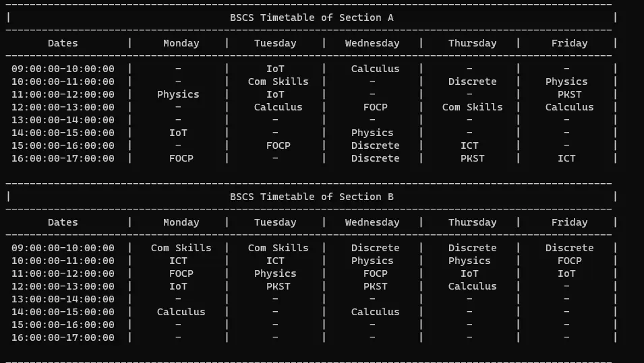Click PKST in Section B's Tuesday column
The height and width of the screenshot is (363, 644).
click(278, 286)
